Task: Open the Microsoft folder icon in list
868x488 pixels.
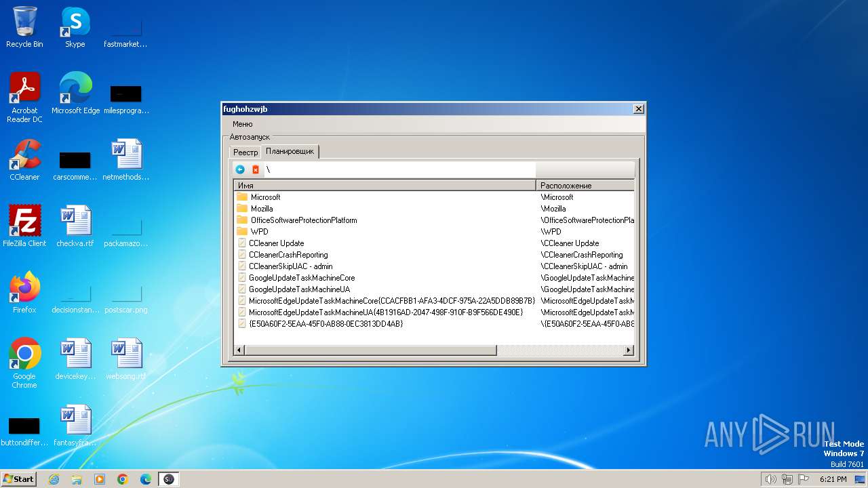Action: (242, 197)
